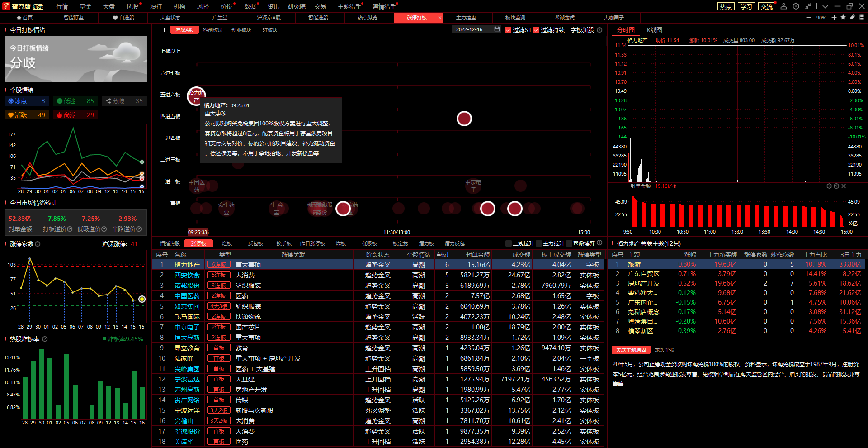This screenshot has width=868, height=448.
Task: Click the 四进五板 ladder bubble
Action: pos(464,119)
